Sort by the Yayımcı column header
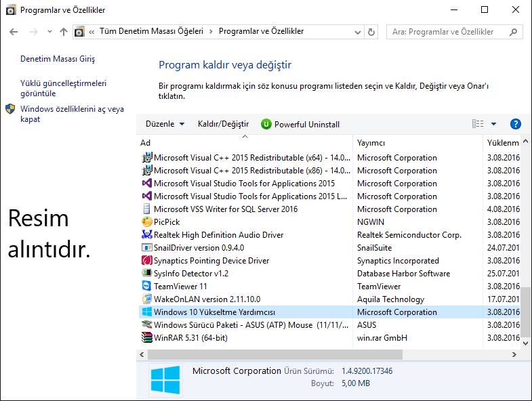The image size is (532, 401). [x=417, y=143]
